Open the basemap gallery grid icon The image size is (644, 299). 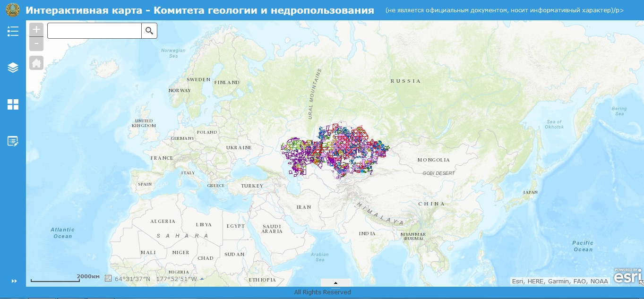click(13, 104)
